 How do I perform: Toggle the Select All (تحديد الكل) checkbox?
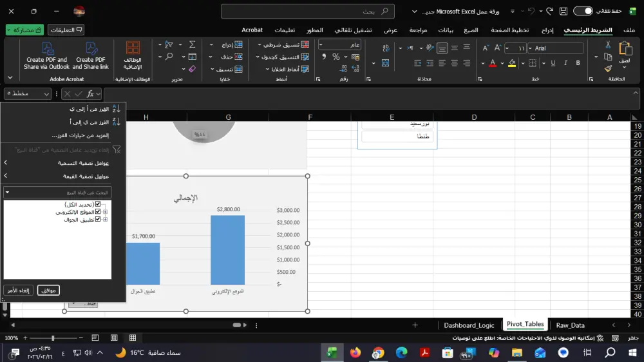click(98, 204)
